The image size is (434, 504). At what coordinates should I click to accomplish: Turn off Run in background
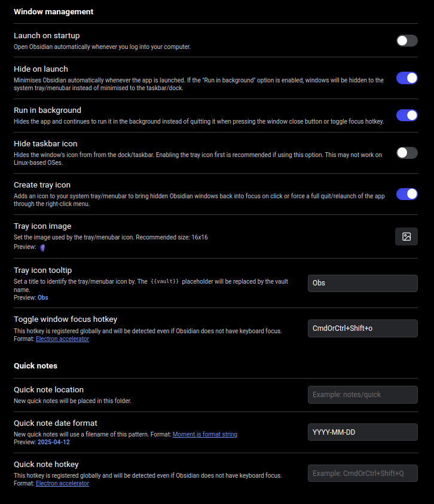click(407, 115)
